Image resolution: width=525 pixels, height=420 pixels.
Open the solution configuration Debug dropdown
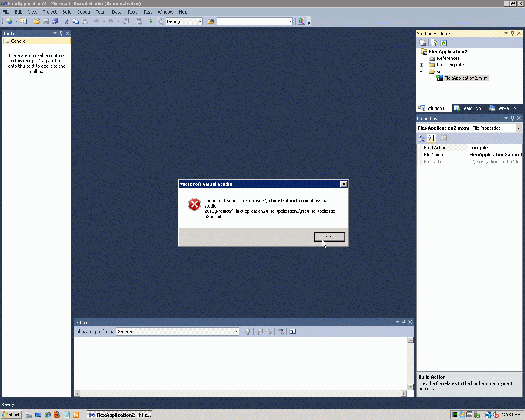[x=200, y=21]
